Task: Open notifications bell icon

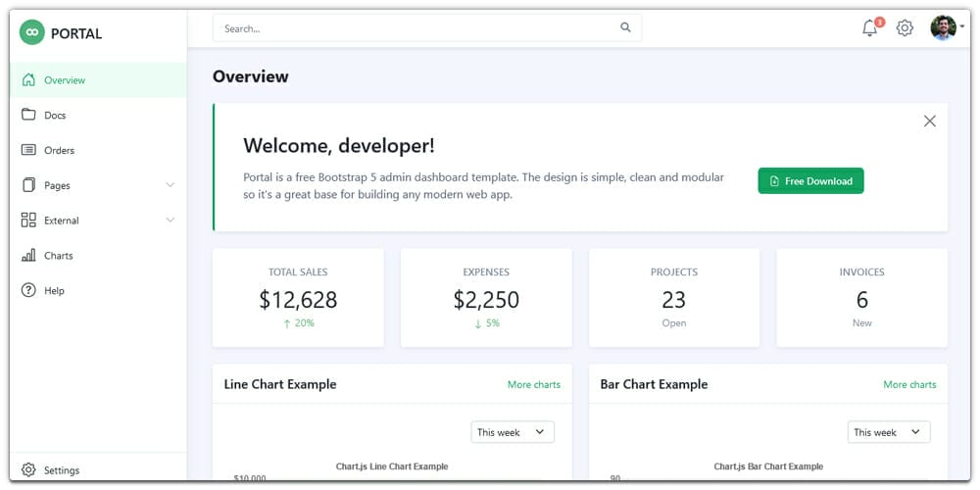Action: pos(869,28)
